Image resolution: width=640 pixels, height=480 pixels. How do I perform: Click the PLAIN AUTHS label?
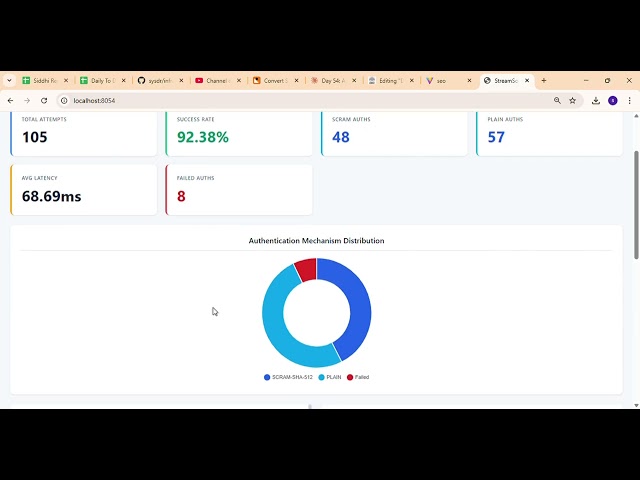[505, 119]
